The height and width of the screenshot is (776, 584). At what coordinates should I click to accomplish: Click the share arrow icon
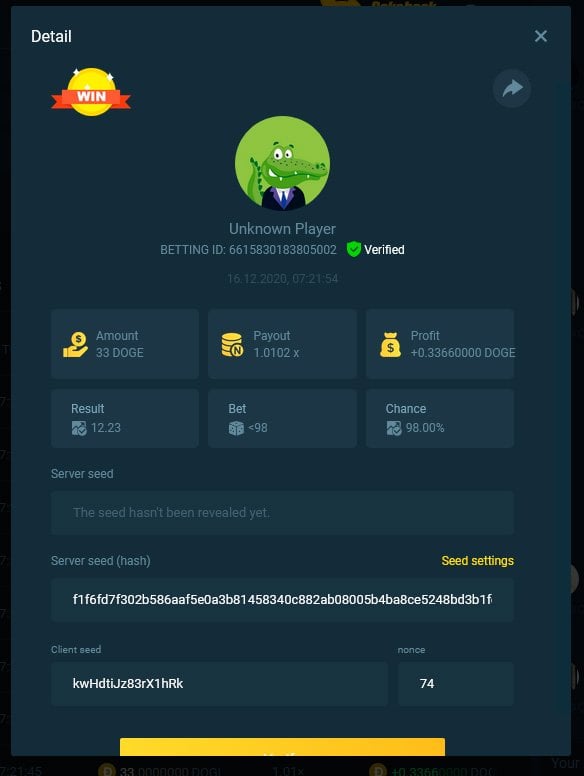[512, 89]
